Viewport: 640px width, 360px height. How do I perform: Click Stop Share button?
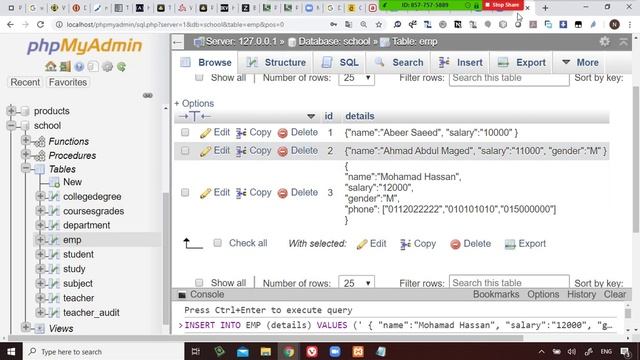point(503,5)
